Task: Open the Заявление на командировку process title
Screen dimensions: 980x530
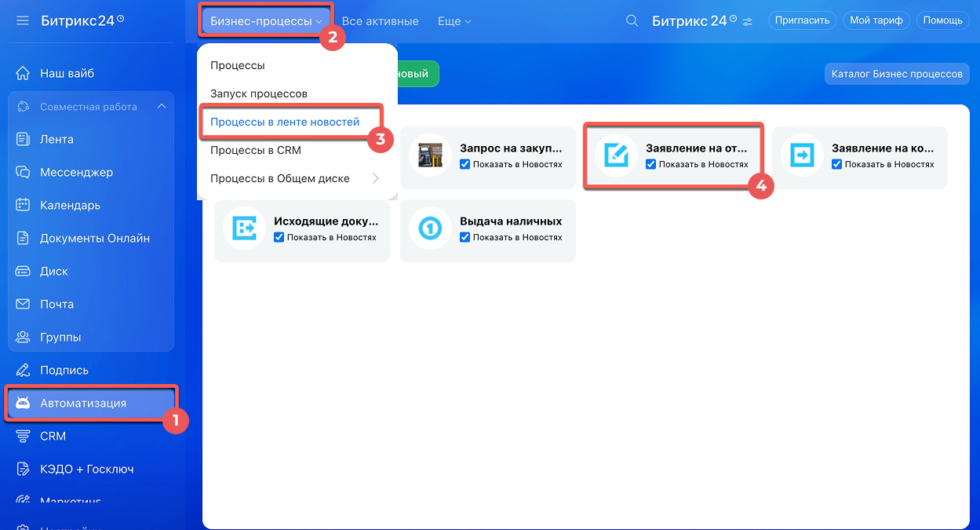Action: (x=883, y=148)
